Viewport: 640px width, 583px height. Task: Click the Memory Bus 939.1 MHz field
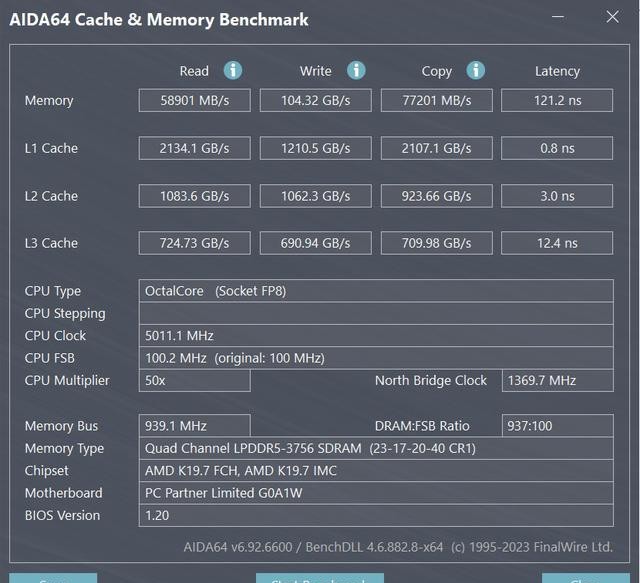tap(194, 426)
